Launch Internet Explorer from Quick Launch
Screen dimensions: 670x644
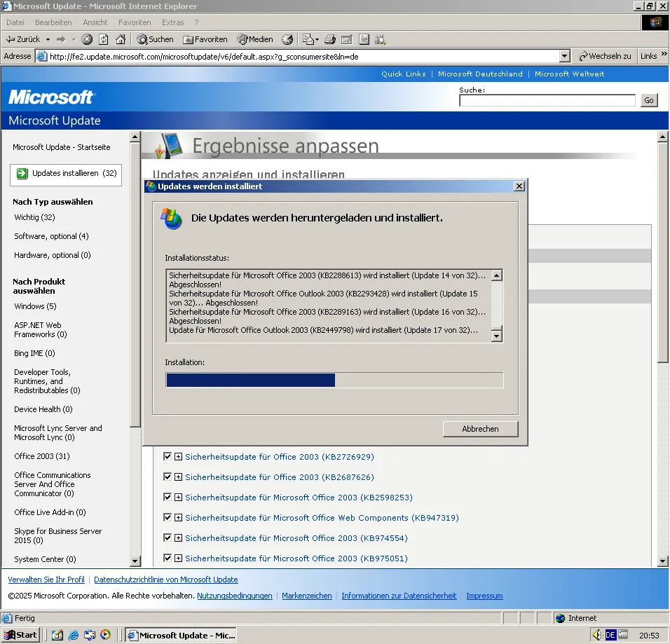(x=74, y=635)
